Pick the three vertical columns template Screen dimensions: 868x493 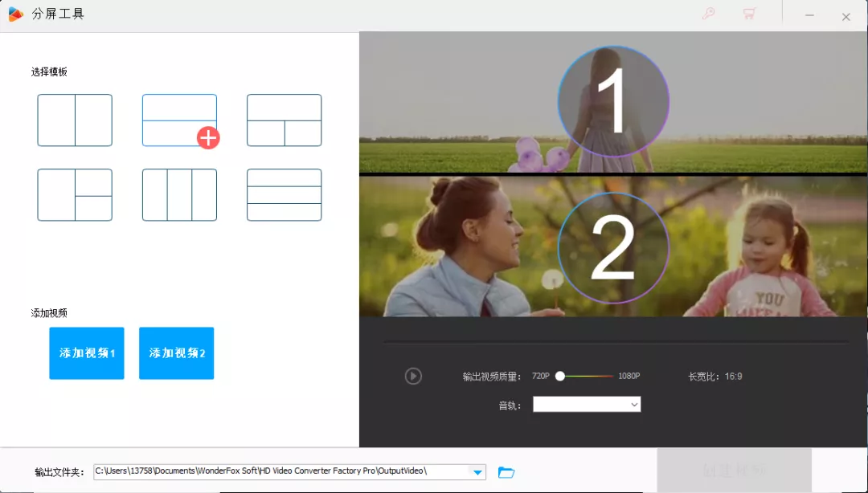(179, 195)
